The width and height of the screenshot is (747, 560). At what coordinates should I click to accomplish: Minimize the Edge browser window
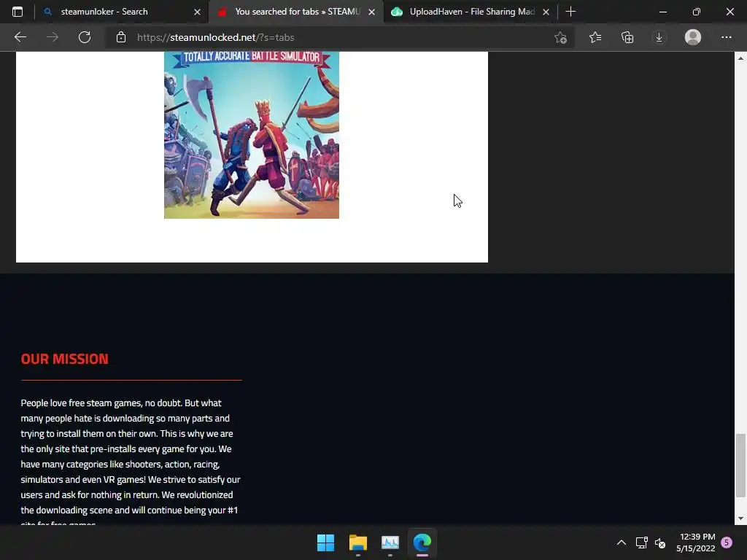click(x=662, y=12)
